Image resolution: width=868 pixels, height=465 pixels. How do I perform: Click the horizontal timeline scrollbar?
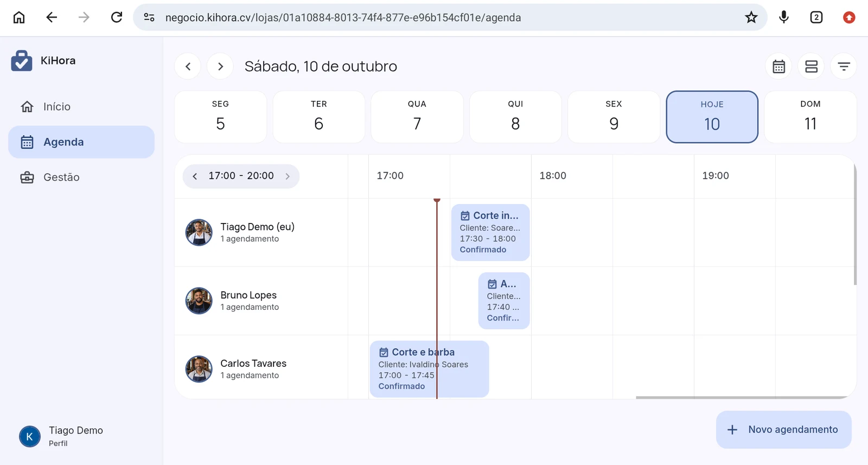coord(743,397)
